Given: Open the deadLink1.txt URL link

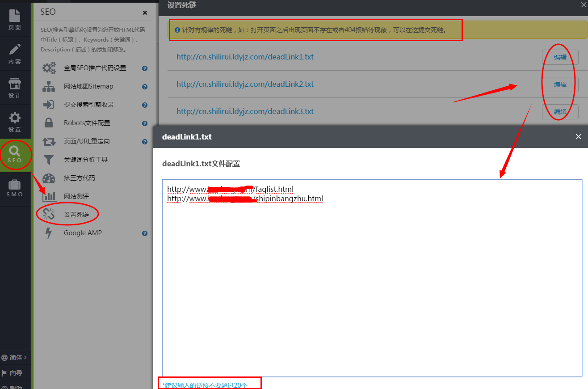Looking at the screenshot, I should 245,57.
